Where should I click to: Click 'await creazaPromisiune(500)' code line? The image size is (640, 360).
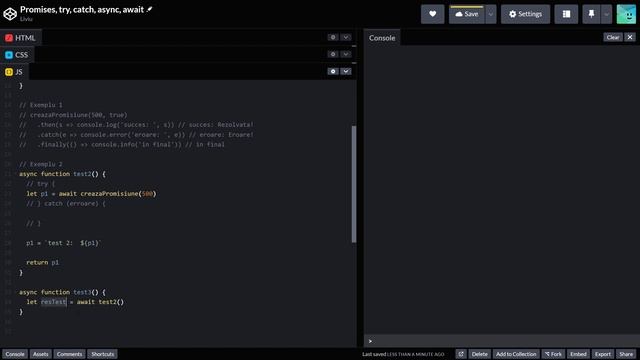(91, 193)
